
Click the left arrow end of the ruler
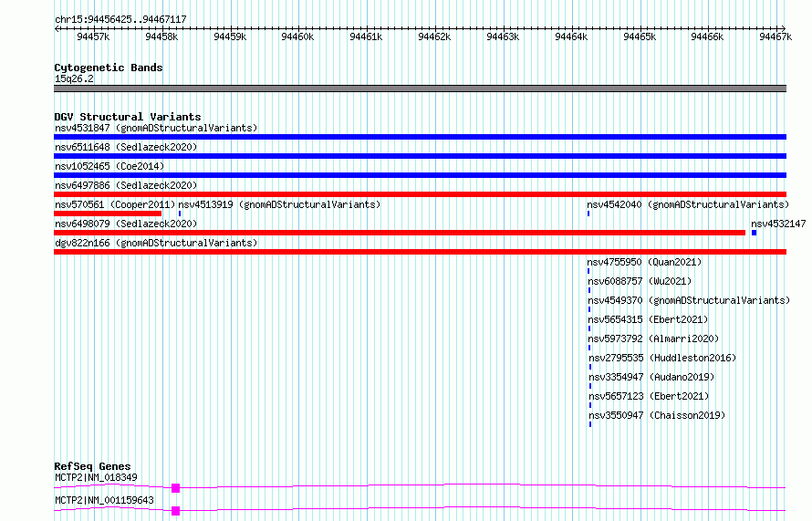click(x=57, y=28)
